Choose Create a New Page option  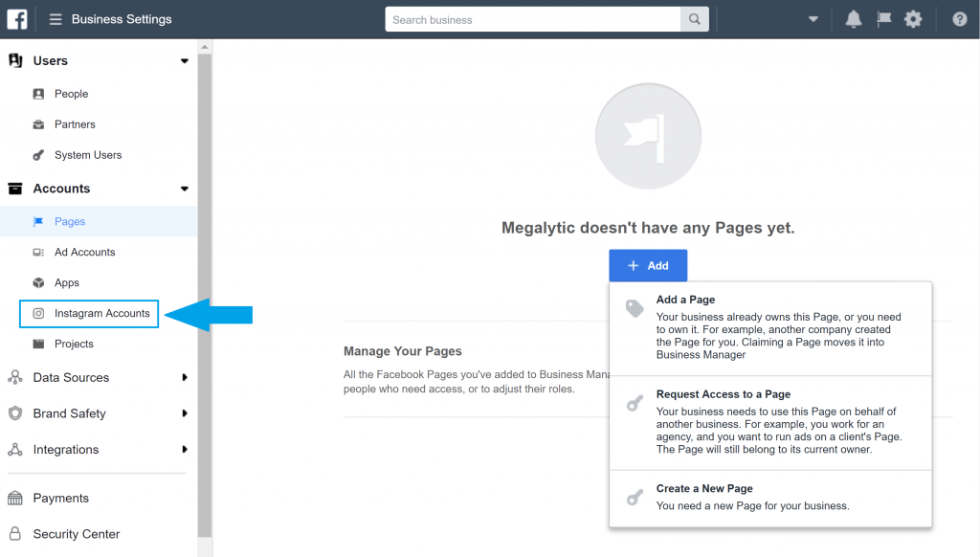(770, 499)
